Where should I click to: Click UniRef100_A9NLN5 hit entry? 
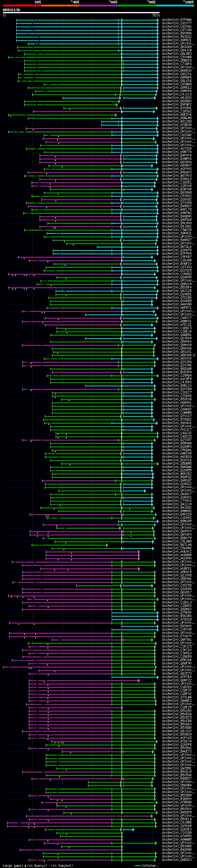(177, 118)
